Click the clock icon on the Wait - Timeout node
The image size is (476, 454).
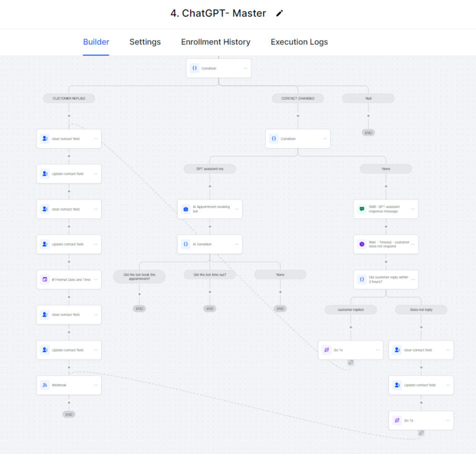click(x=362, y=244)
